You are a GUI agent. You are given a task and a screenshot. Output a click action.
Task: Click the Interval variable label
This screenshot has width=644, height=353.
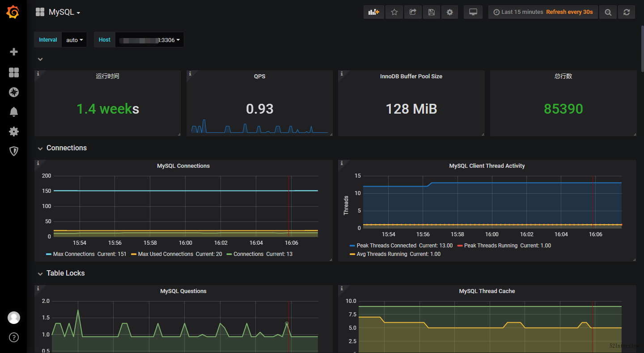pyautogui.click(x=48, y=40)
